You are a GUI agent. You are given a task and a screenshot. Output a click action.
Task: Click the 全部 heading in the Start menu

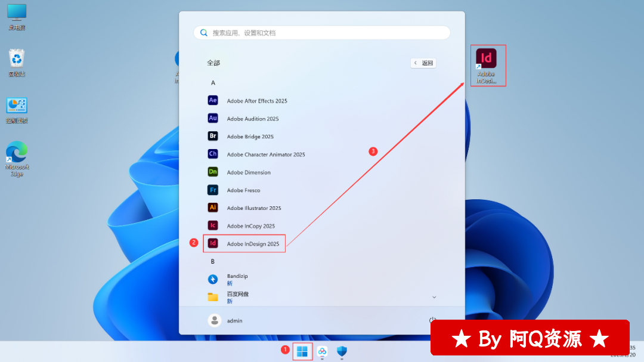click(x=213, y=63)
